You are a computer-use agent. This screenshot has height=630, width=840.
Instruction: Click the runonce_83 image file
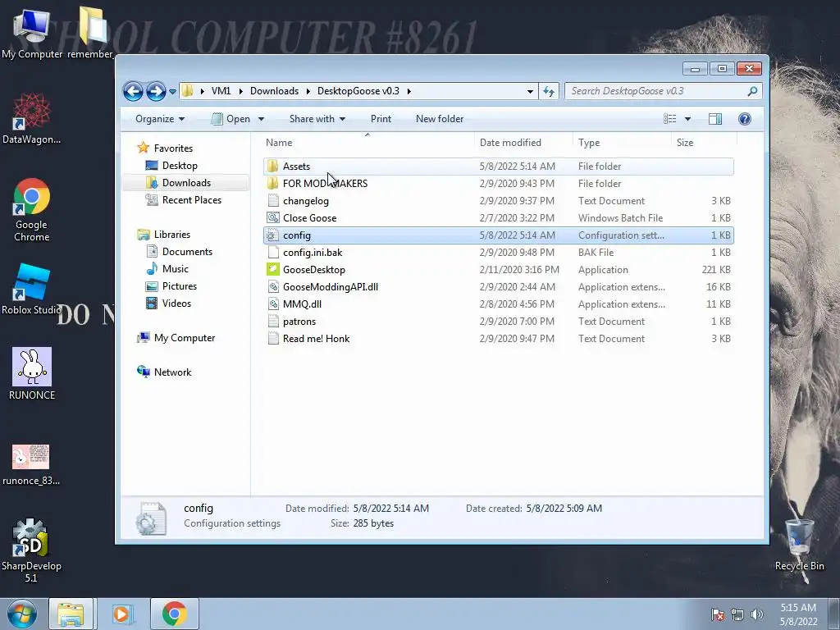pos(31,465)
